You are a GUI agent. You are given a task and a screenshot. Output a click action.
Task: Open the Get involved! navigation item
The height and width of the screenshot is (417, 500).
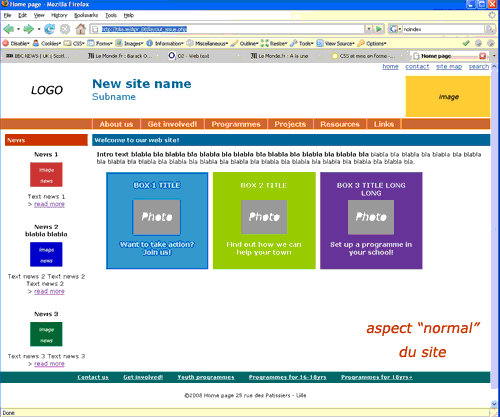(172, 124)
